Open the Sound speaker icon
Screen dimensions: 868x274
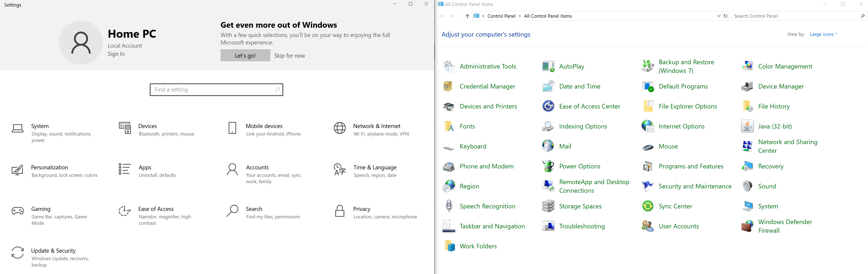click(747, 186)
